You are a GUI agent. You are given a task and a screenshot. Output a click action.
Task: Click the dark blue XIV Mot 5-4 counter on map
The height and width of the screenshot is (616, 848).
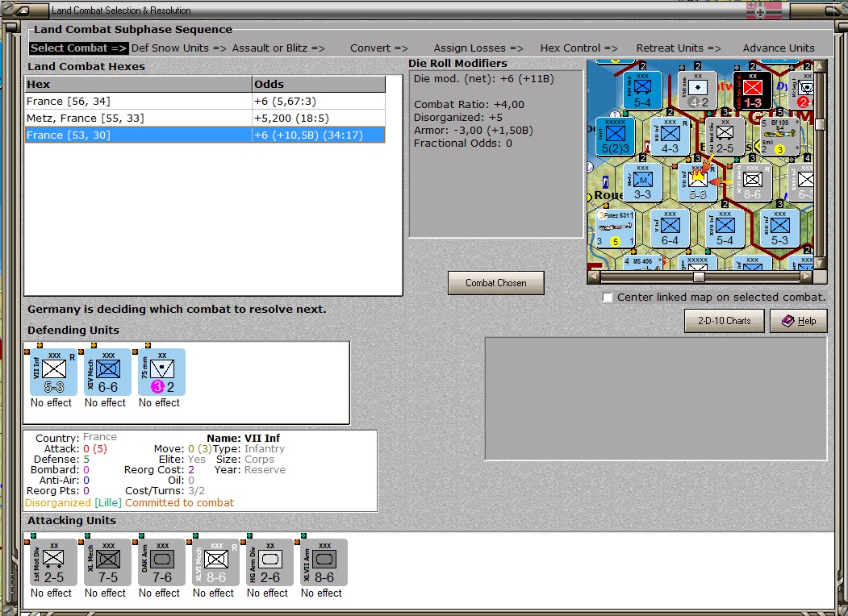(642, 90)
